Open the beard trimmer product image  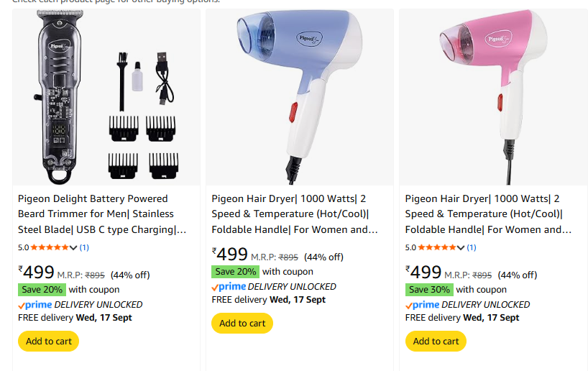[106, 97]
